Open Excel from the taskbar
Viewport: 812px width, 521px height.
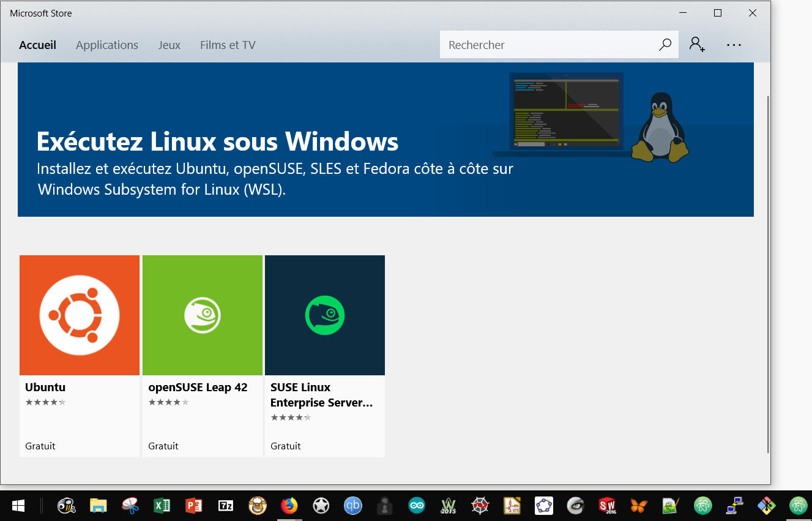(x=162, y=506)
